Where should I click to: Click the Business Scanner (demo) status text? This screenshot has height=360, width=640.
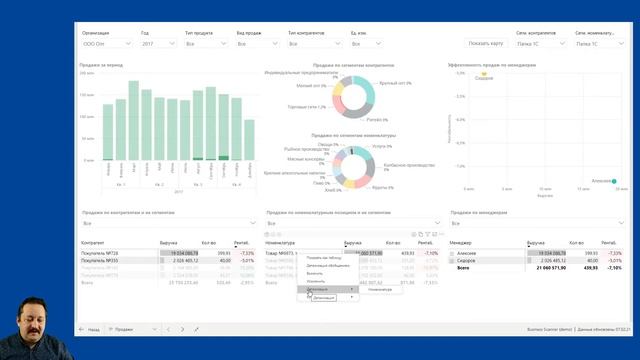(x=549, y=329)
